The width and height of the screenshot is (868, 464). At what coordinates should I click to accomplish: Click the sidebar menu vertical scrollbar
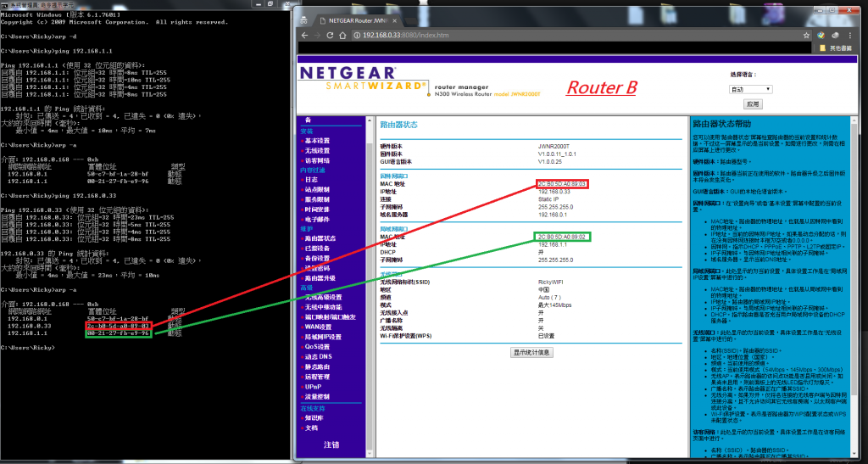(370, 288)
